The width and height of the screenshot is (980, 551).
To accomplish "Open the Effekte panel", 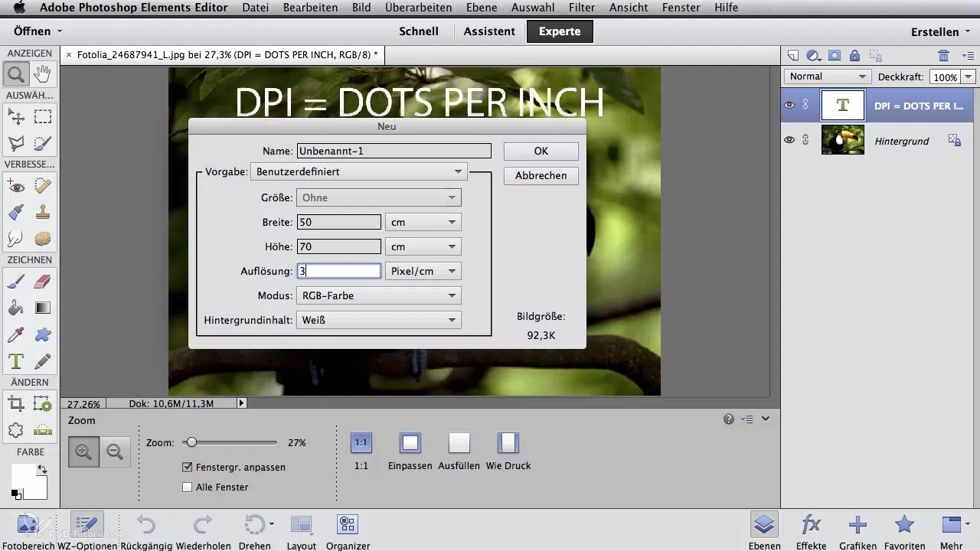I will pyautogui.click(x=811, y=530).
